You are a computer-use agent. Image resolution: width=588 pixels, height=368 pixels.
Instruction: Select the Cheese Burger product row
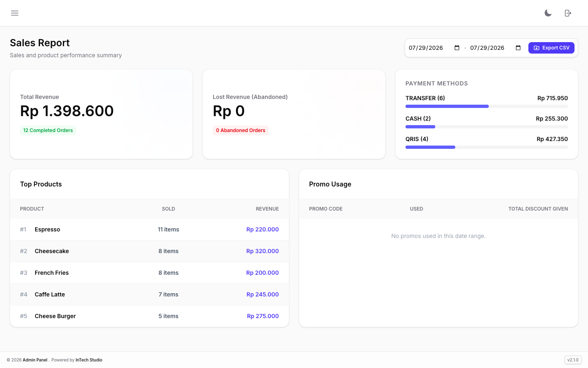pos(149,316)
